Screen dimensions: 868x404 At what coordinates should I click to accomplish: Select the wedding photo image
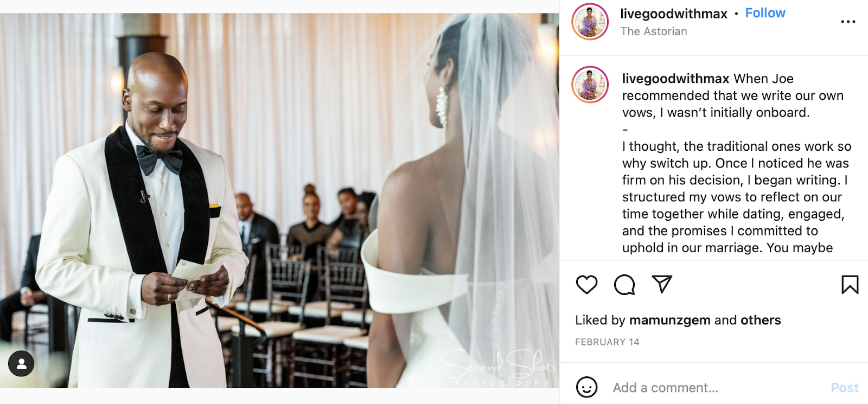(279, 200)
